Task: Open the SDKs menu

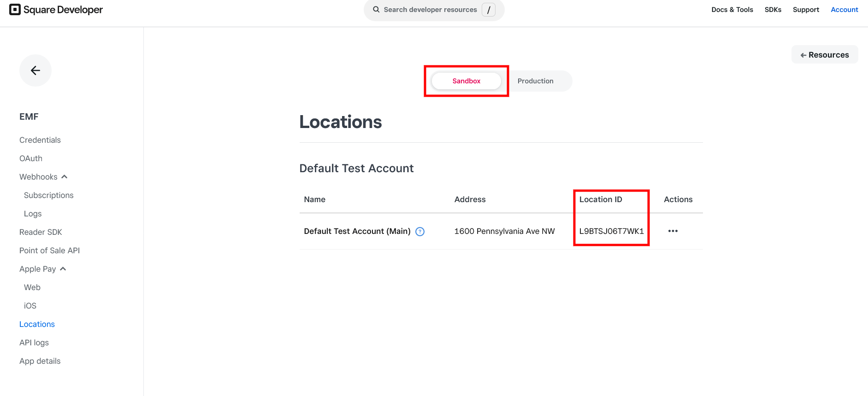Action: coord(773,9)
